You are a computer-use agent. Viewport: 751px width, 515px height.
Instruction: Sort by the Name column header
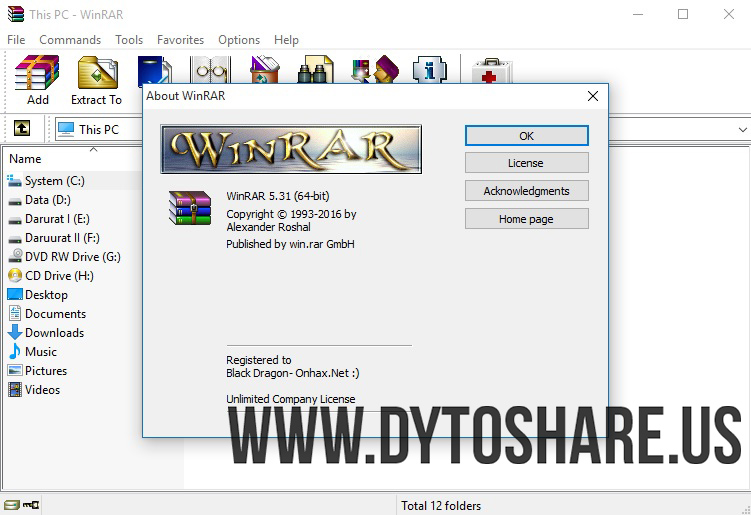25,159
